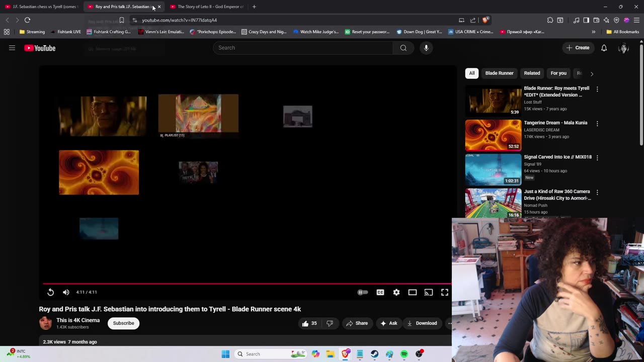The height and width of the screenshot is (362, 644).
Task: Close the Roy and Pris talk tab
Action: pos(159,7)
